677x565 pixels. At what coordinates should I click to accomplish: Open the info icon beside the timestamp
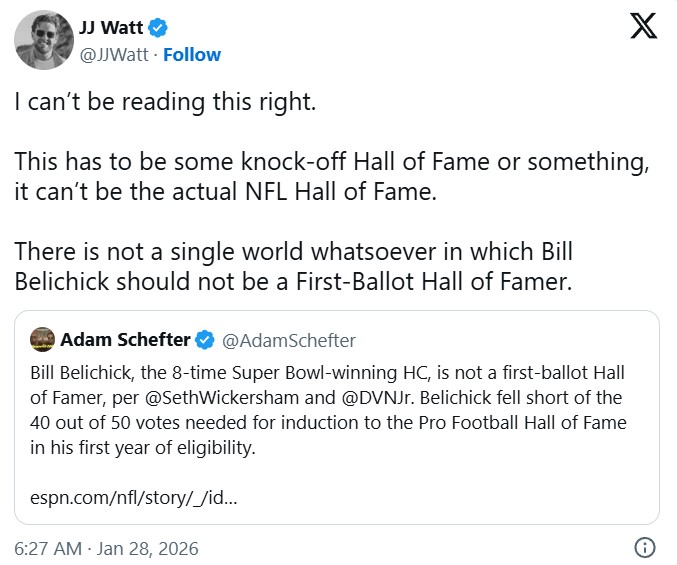(x=646, y=548)
